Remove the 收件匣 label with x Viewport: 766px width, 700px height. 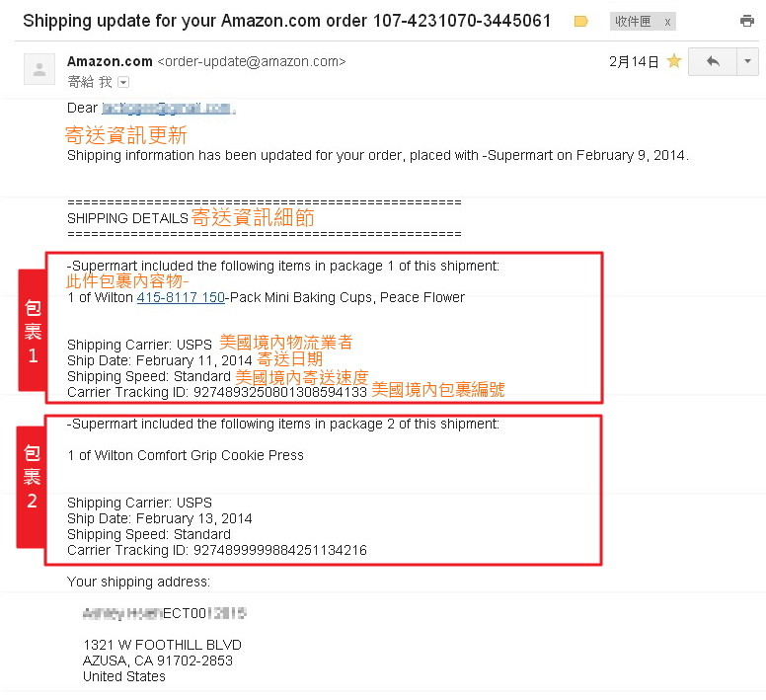tap(667, 22)
